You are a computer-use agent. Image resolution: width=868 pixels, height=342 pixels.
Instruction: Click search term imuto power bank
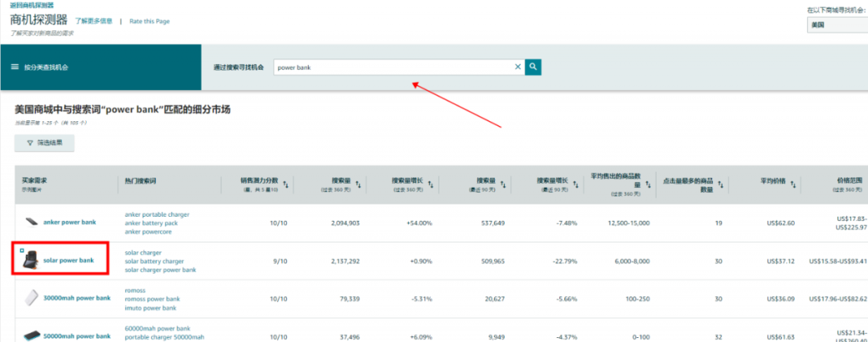(x=150, y=307)
